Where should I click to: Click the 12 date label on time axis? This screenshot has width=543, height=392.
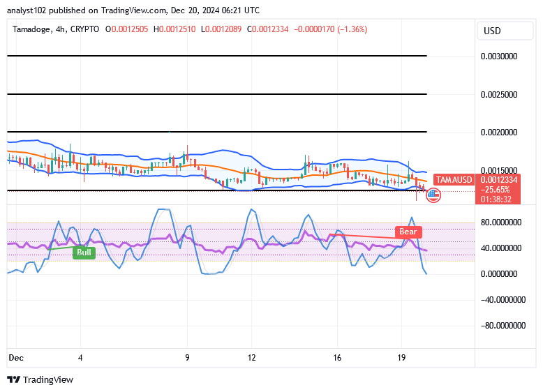click(252, 358)
